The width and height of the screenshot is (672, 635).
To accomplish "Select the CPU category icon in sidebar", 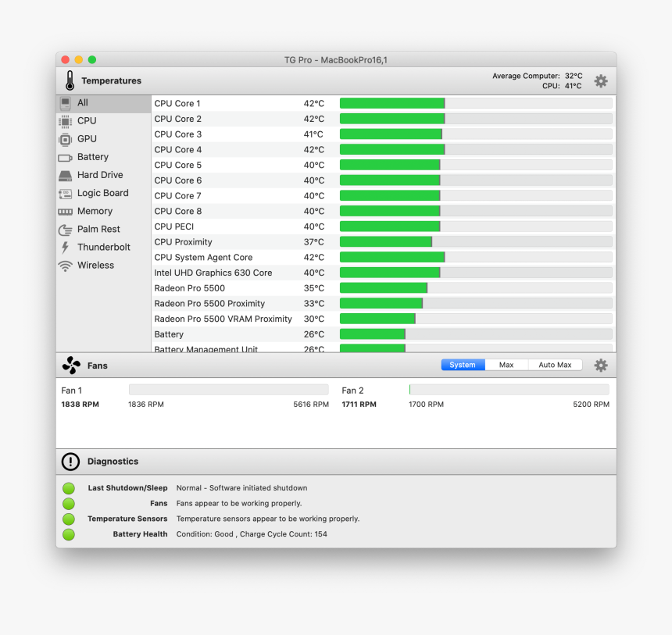I will point(66,121).
